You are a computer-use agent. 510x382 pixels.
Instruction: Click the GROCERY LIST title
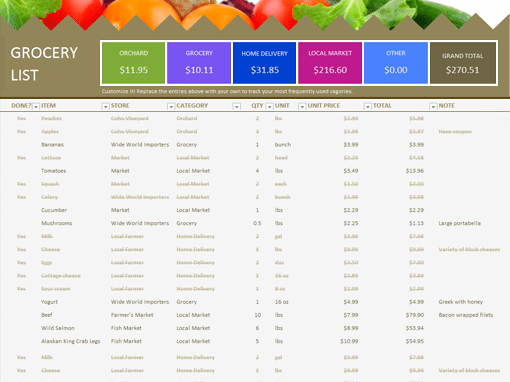click(x=44, y=64)
